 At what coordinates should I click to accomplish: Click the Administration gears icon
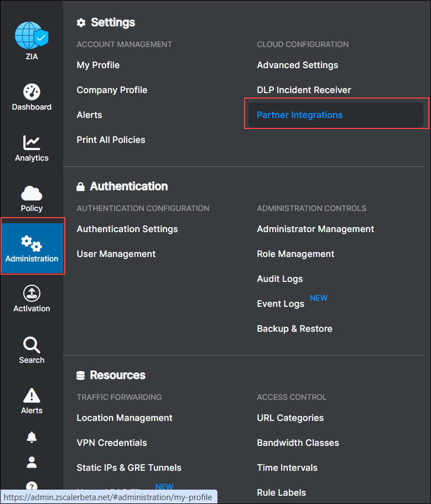tap(32, 243)
